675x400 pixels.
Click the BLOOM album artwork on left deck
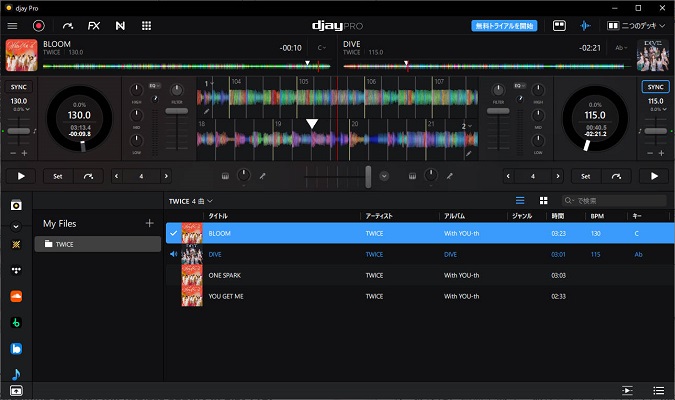pyautogui.click(x=22, y=55)
